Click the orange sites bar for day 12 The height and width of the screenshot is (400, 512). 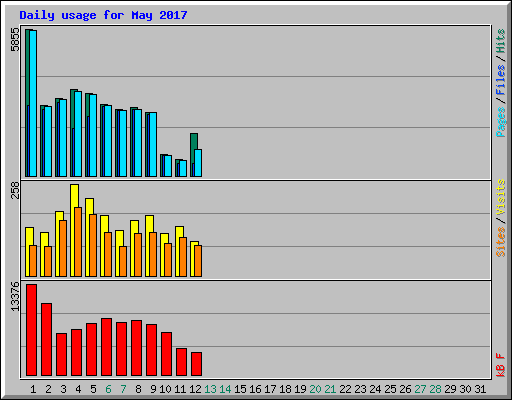pos(198,261)
